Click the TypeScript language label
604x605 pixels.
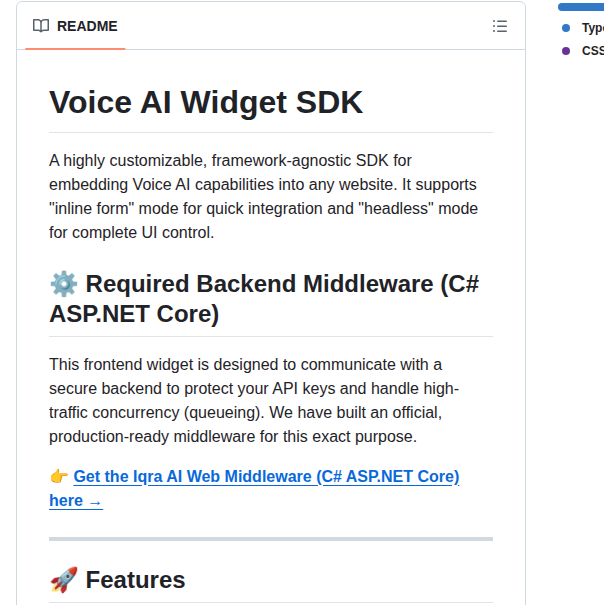593,28
